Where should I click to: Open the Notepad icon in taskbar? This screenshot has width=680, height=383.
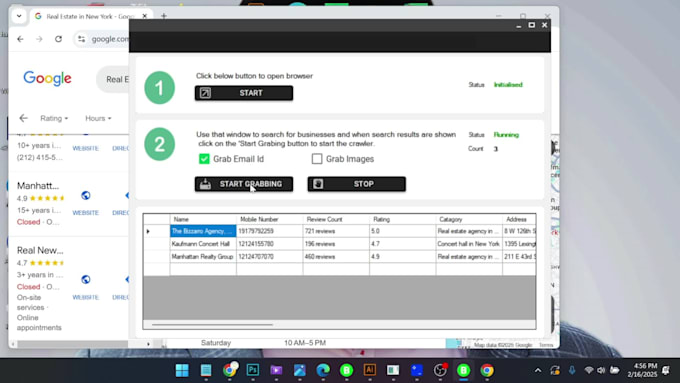(x=206, y=370)
